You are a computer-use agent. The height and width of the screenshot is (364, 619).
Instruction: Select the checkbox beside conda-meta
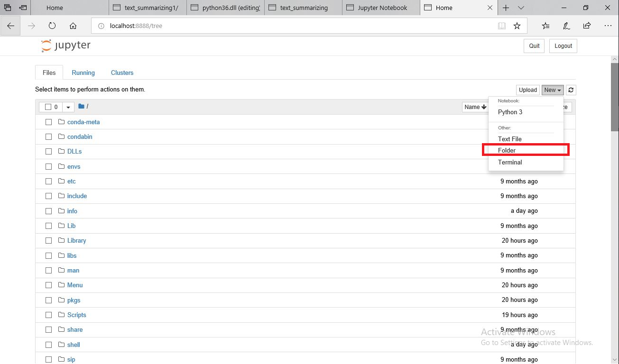(x=48, y=122)
